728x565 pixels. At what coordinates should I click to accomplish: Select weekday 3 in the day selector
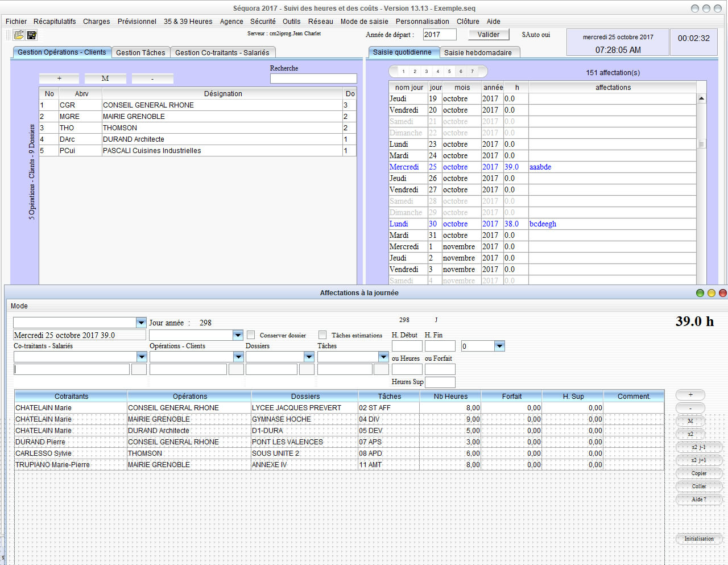(x=426, y=72)
